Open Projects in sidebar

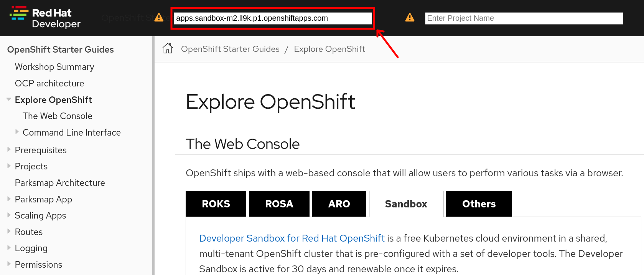[x=31, y=166]
